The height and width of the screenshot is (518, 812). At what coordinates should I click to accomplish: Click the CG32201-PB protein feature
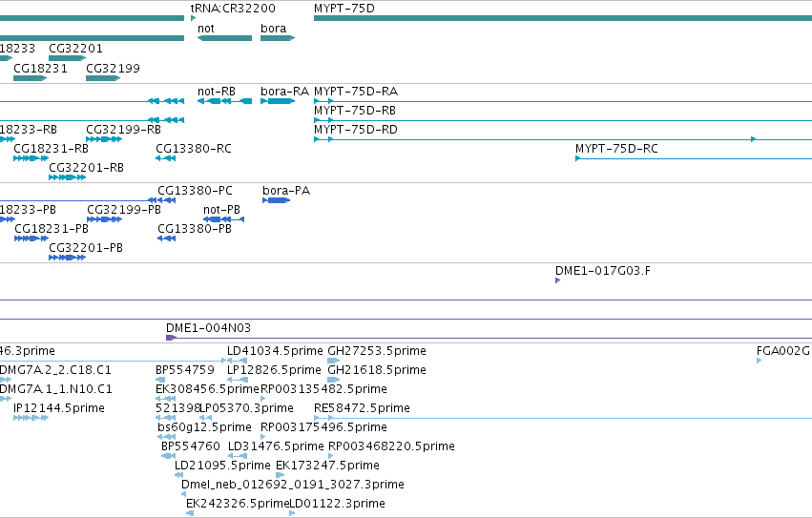pyautogui.click(x=68, y=258)
